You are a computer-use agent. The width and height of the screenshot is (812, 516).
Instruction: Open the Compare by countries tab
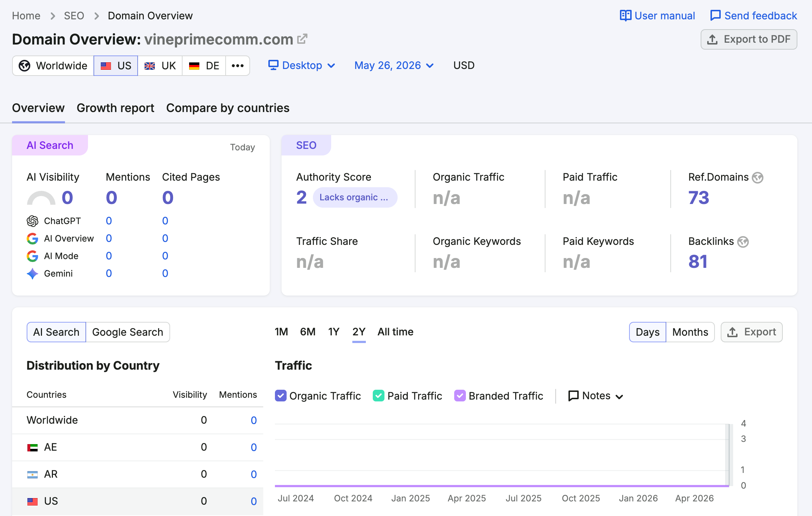pyautogui.click(x=228, y=108)
